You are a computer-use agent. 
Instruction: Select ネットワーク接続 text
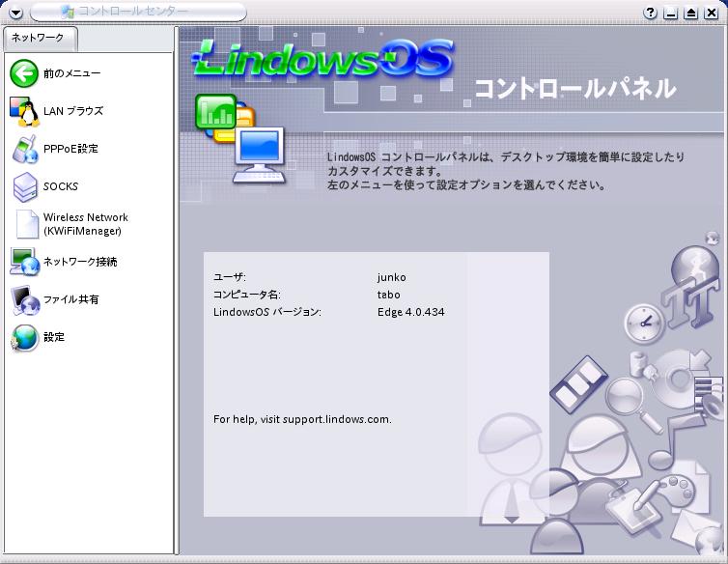click(80, 262)
